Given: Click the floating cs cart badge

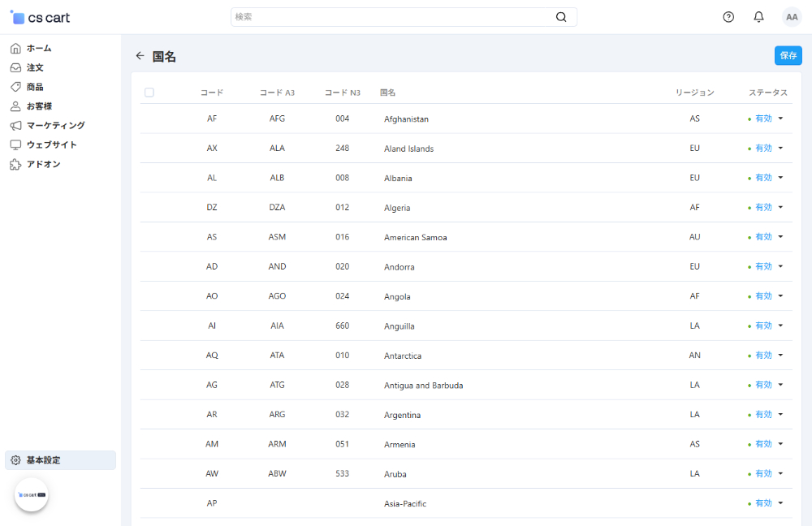Looking at the screenshot, I should click(32, 494).
